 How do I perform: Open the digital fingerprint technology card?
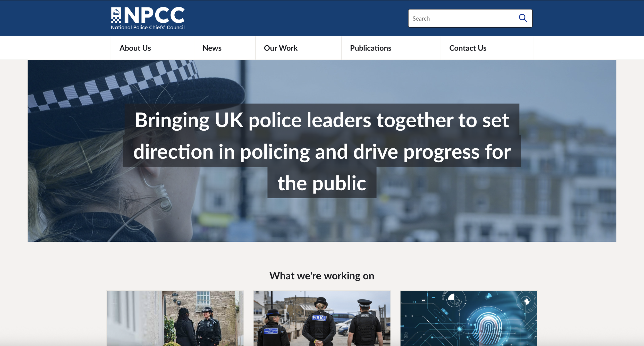tap(469, 318)
